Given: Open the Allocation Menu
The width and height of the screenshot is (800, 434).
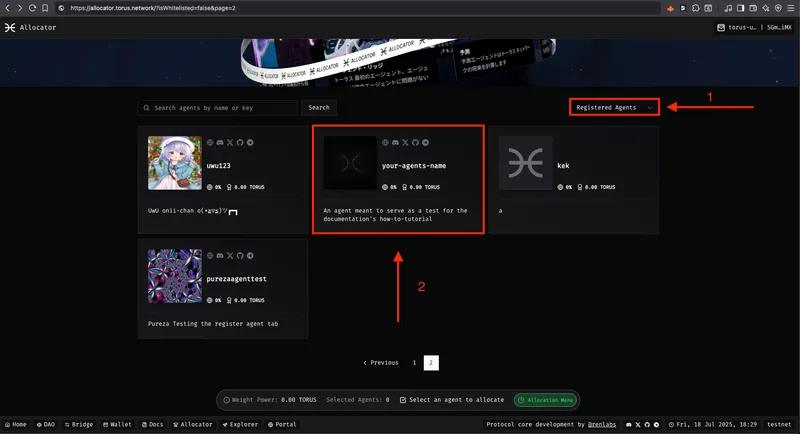Looking at the screenshot, I should (545, 400).
